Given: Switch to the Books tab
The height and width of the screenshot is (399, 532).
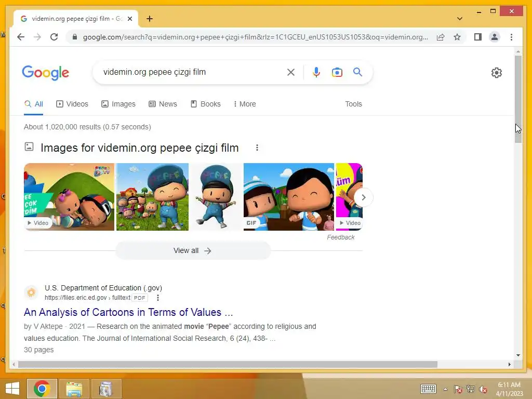Looking at the screenshot, I should pyautogui.click(x=206, y=104).
